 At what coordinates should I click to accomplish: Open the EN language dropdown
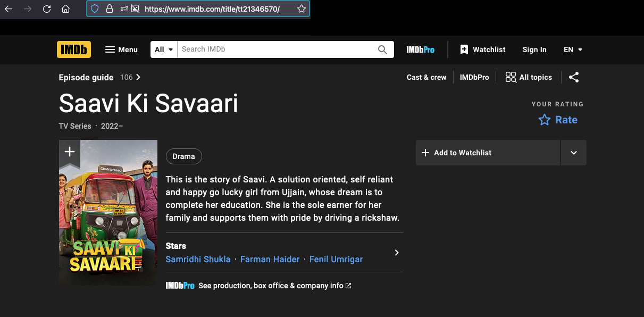coord(573,49)
